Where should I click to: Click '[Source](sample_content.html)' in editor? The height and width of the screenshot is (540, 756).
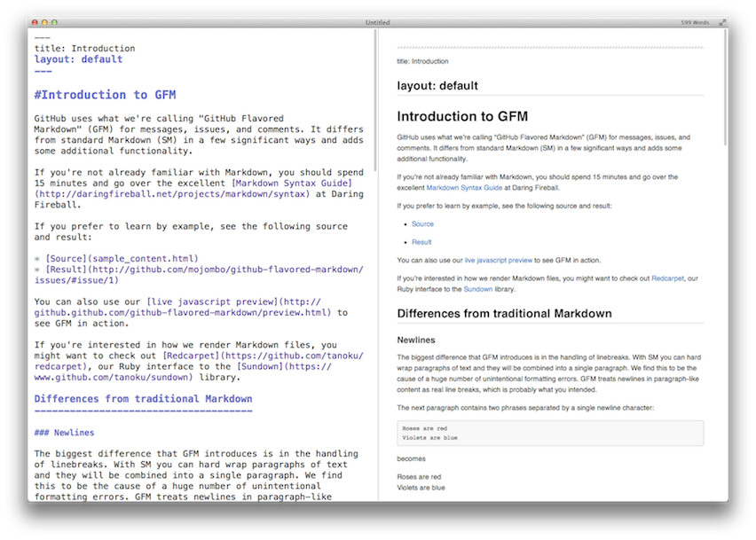coord(122,259)
